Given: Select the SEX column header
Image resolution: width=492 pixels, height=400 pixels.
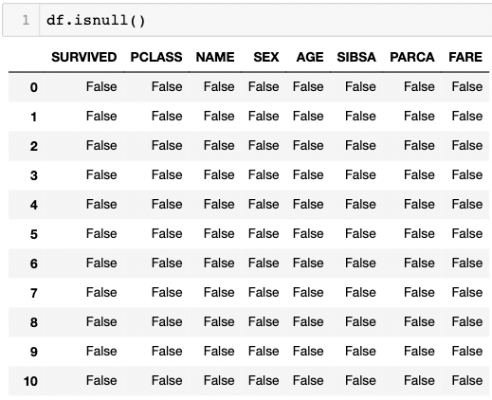Looking at the screenshot, I should click(266, 57).
